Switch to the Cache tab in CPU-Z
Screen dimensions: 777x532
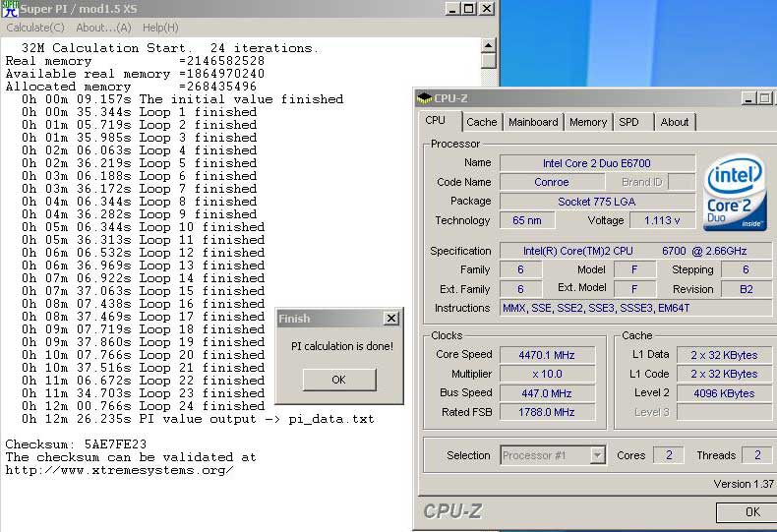[481, 122]
